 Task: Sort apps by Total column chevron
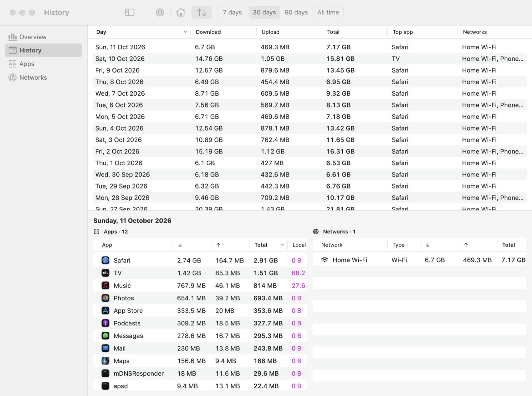(282, 245)
